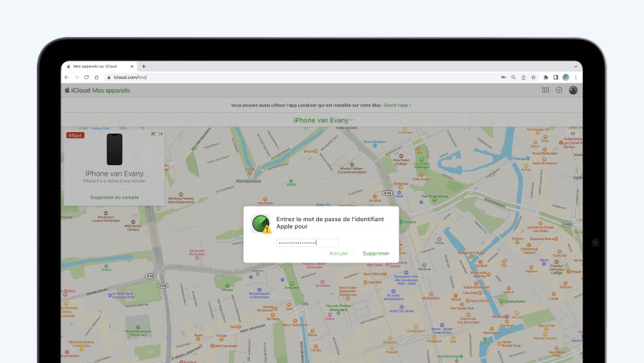The image size is (644, 363).
Task: View site info via the lock icon
Action: pos(109,78)
